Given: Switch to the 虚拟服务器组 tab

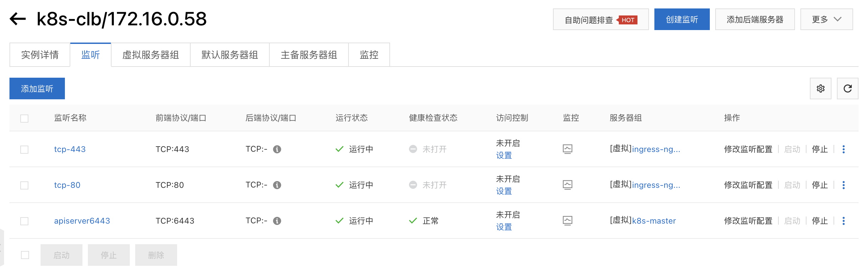Looking at the screenshot, I should 150,55.
